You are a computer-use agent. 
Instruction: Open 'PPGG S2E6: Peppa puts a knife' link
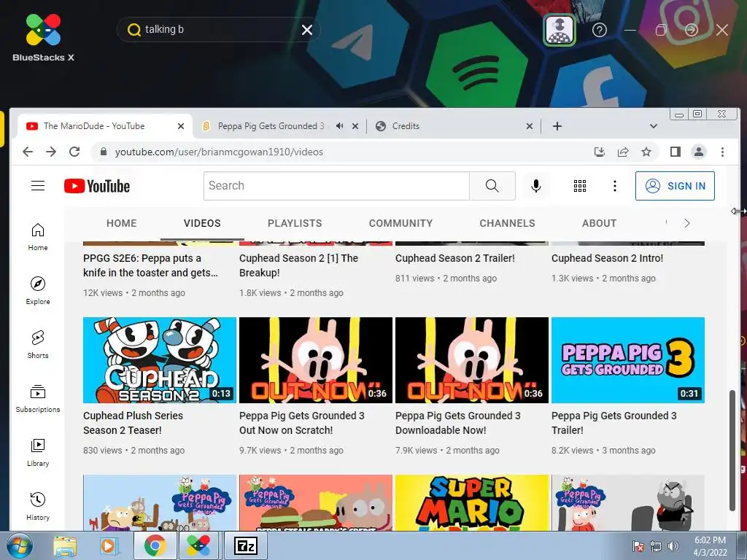tap(150, 265)
